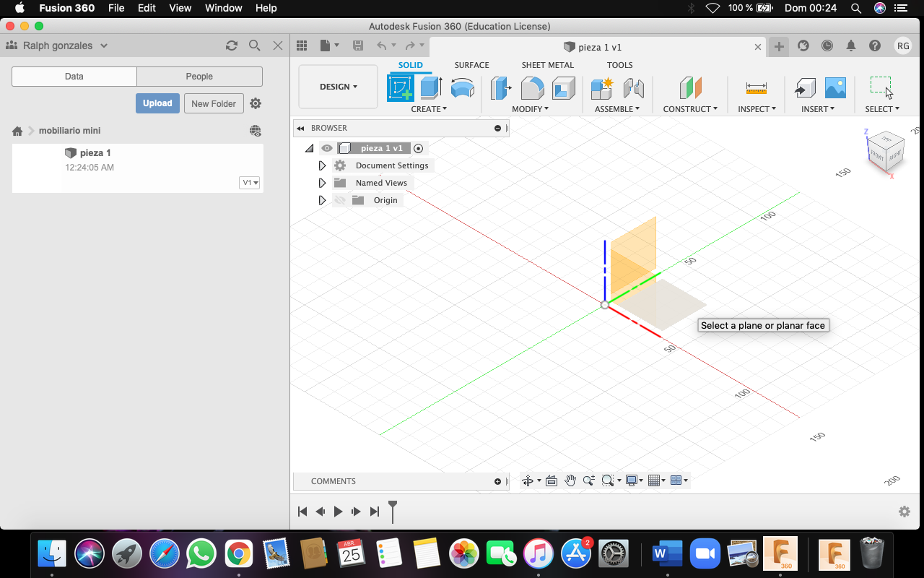Open the data panel grid icon
The width and height of the screenshot is (924, 578).
[302, 46]
